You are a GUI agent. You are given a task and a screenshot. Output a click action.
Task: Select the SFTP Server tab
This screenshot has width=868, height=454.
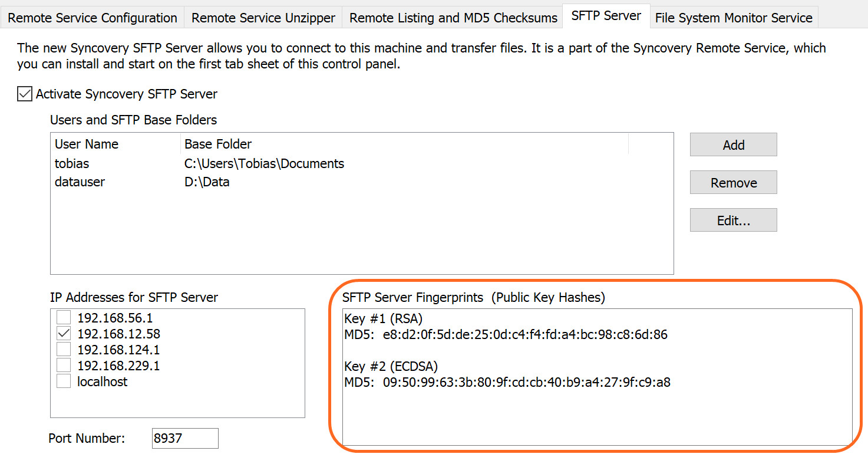606,16
